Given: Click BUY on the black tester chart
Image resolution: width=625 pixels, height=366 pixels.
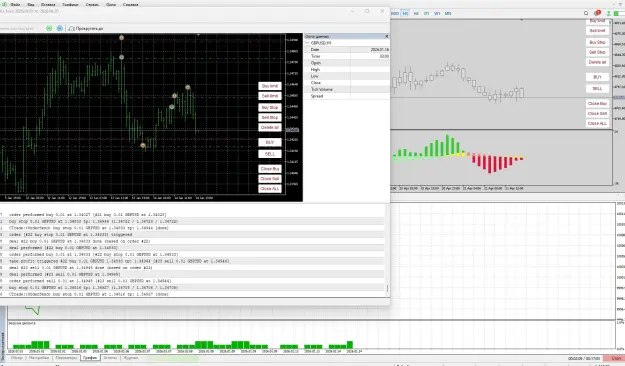Looking at the screenshot, I should 270,142.
